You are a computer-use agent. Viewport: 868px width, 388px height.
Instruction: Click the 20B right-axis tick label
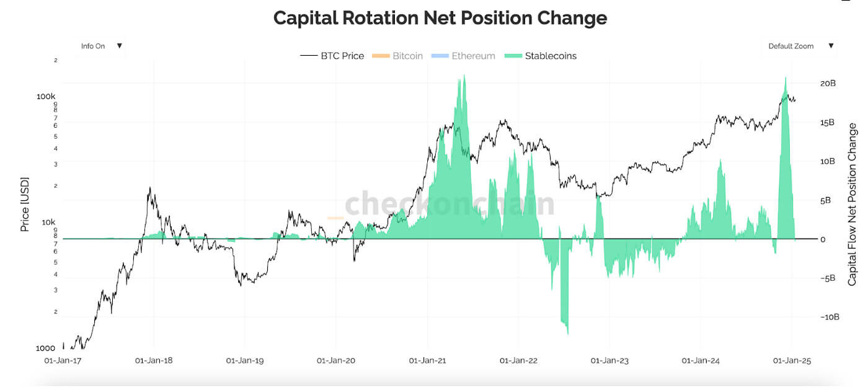tap(828, 84)
